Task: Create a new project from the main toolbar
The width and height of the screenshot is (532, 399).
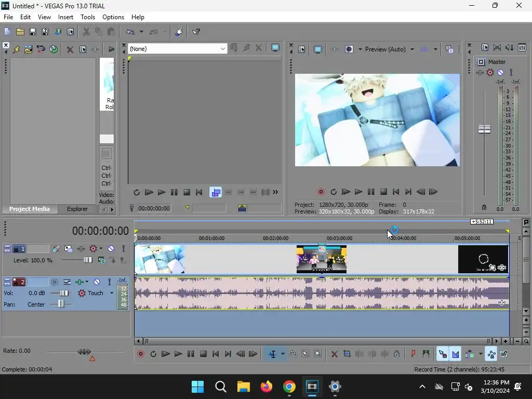Action: 7,32
